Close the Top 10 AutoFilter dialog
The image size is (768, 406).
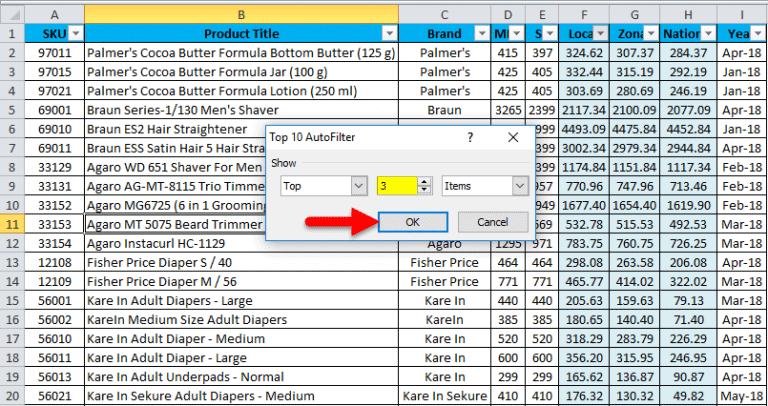coord(513,137)
